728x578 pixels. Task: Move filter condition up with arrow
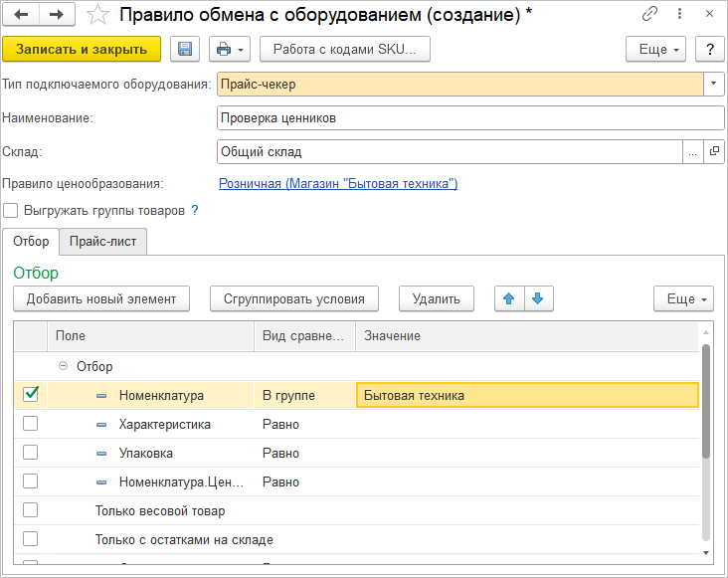[x=509, y=298]
